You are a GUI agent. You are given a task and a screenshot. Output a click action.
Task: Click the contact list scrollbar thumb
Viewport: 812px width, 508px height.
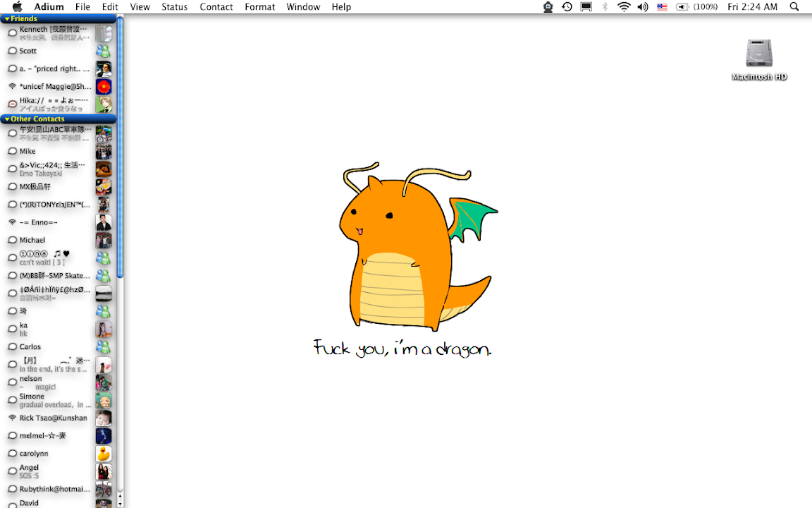click(x=120, y=147)
